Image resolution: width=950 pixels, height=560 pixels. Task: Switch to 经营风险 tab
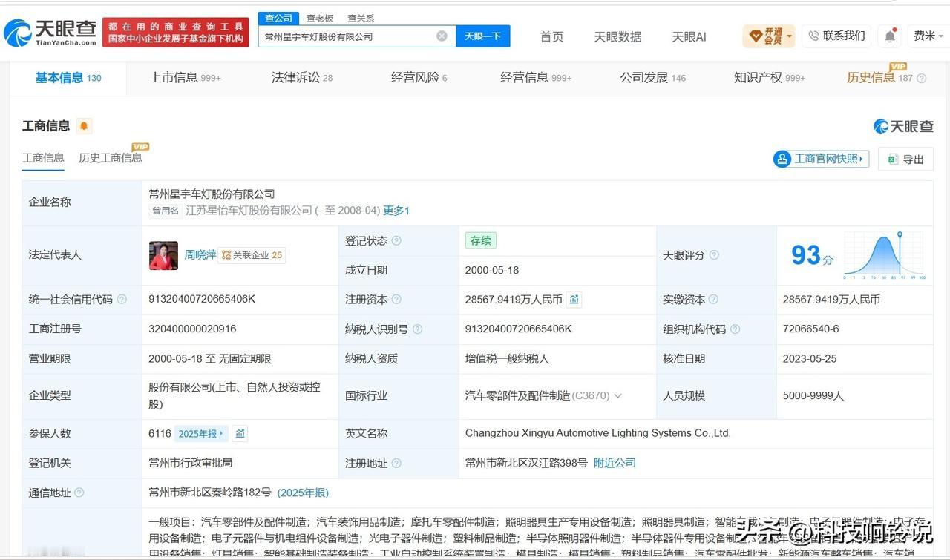(419, 78)
